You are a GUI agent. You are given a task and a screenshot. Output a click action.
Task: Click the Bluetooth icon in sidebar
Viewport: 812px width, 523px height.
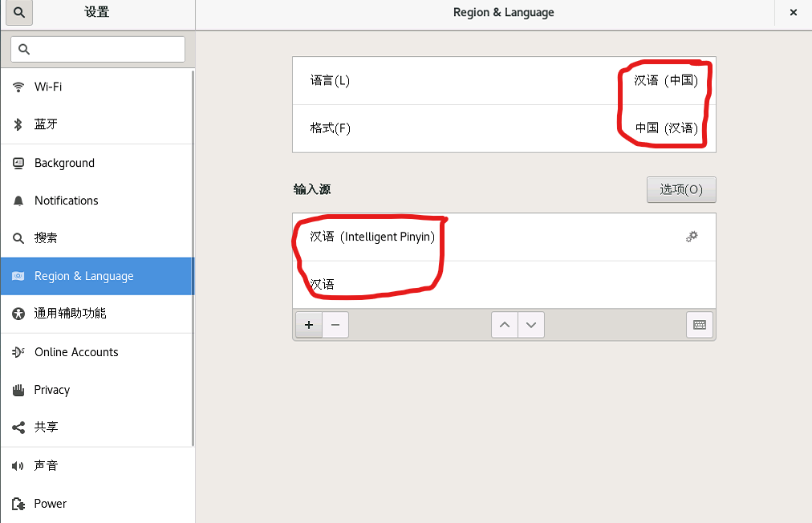point(18,124)
